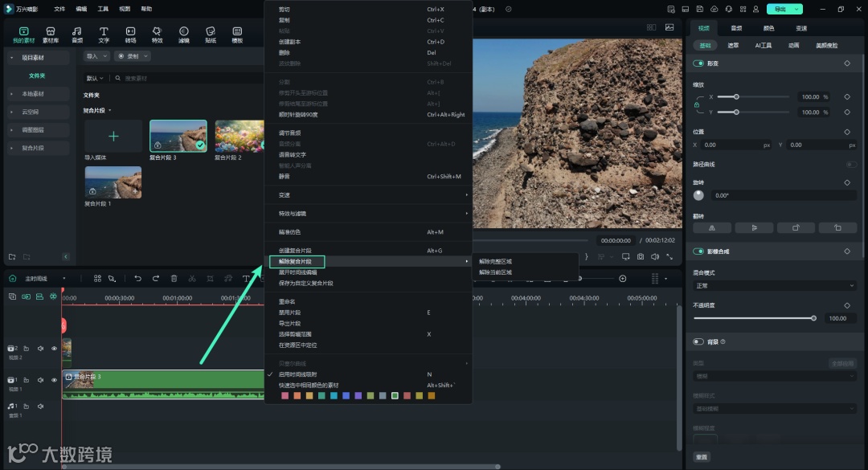
Task: Hide the 视频 2 track with eye icon
Action: pos(55,349)
